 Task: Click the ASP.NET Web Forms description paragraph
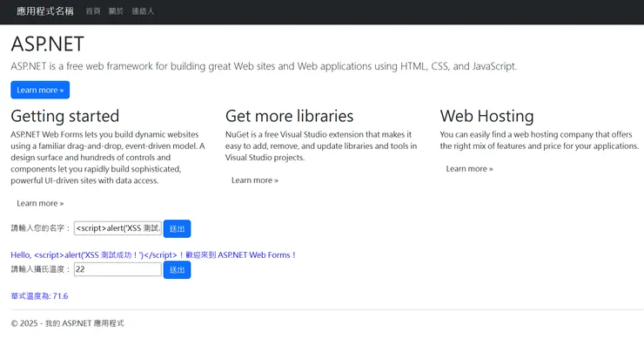coord(108,158)
